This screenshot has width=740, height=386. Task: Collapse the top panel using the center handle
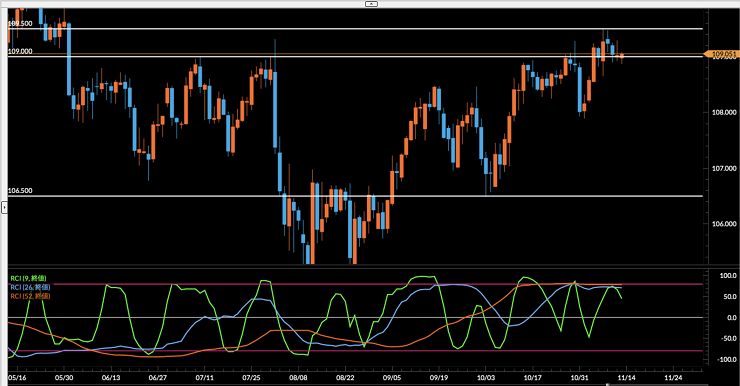coord(371,4)
